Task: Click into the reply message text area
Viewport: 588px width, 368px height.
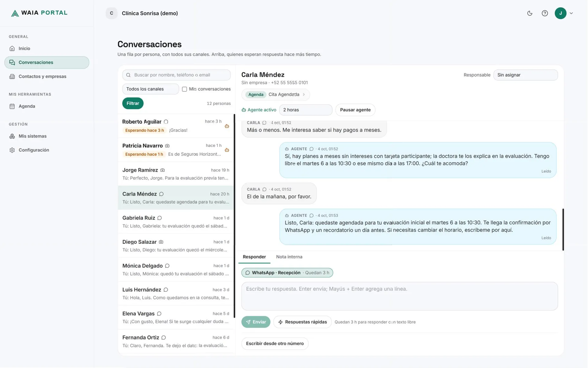Action: click(x=399, y=296)
